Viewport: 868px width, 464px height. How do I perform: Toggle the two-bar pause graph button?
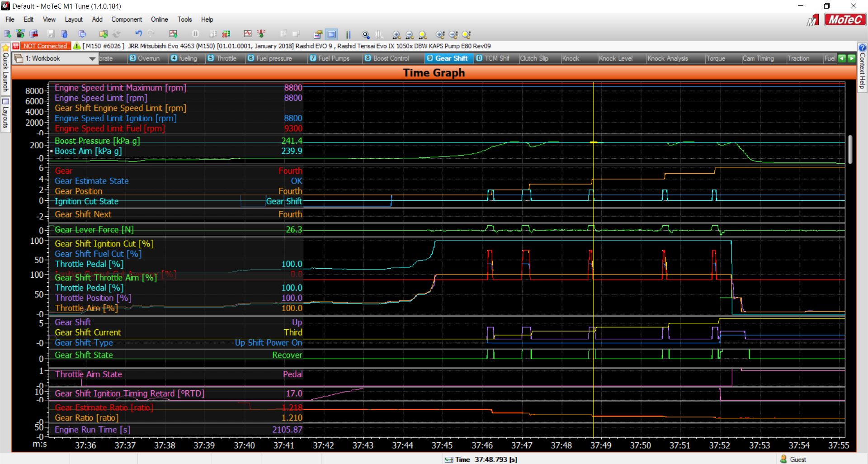tap(348, 34)
